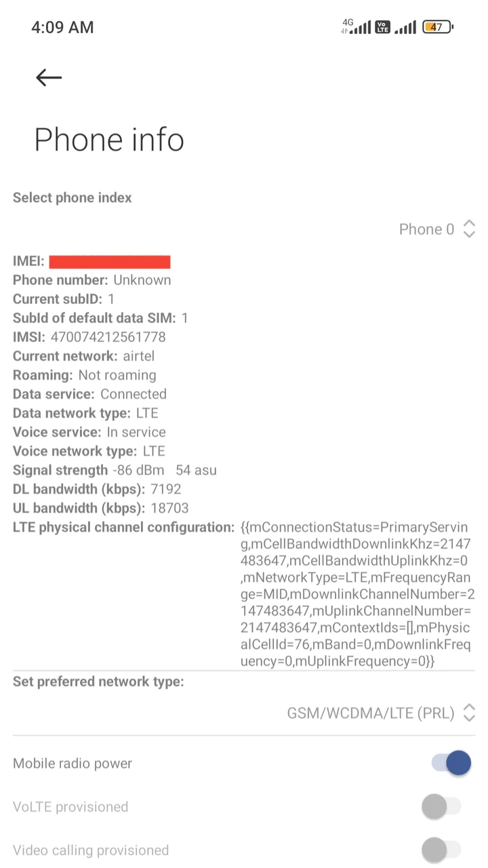Image resolution: width=488 pixels, height=868 pixels.
Task: Toggle VoLTE provisioned switch
Action: (x=441, y=806)
